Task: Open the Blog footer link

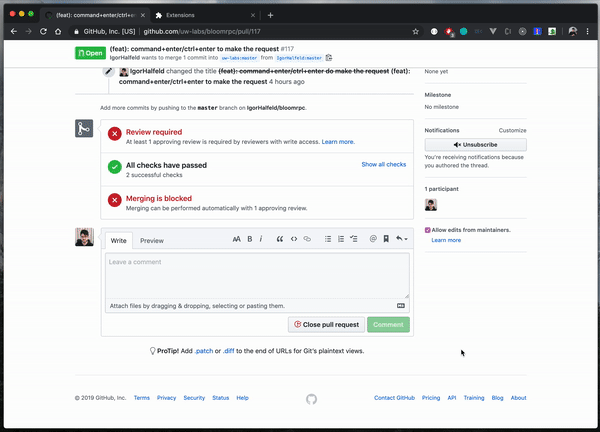Action: coord(497,398)
